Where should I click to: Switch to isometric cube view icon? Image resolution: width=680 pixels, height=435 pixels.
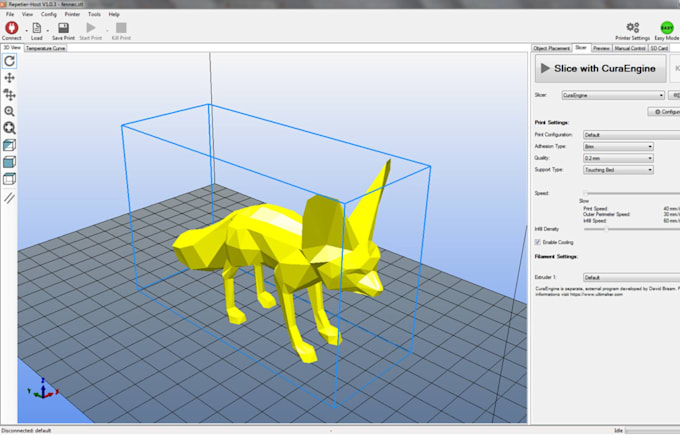pyautogui.click(x=9, y=145)
